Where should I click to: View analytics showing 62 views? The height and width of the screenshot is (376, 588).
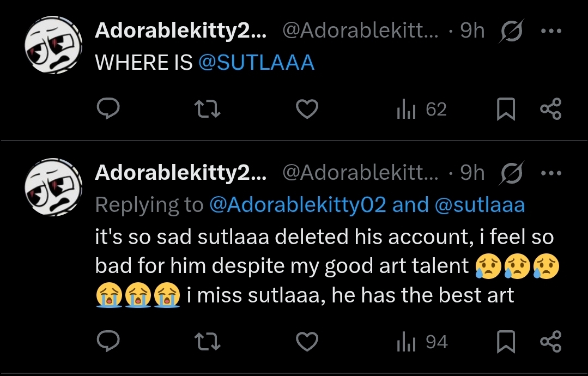click(421, 111)
